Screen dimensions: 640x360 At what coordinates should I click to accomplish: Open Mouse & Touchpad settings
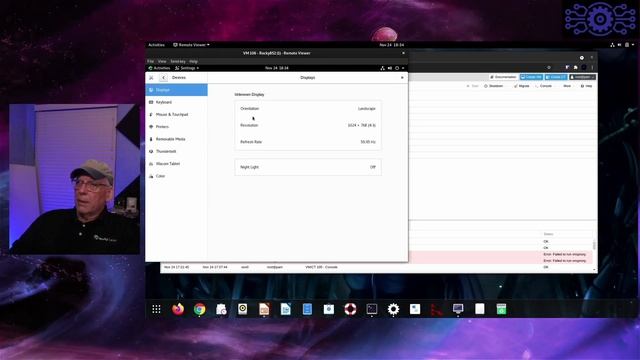tap(176, 114)
